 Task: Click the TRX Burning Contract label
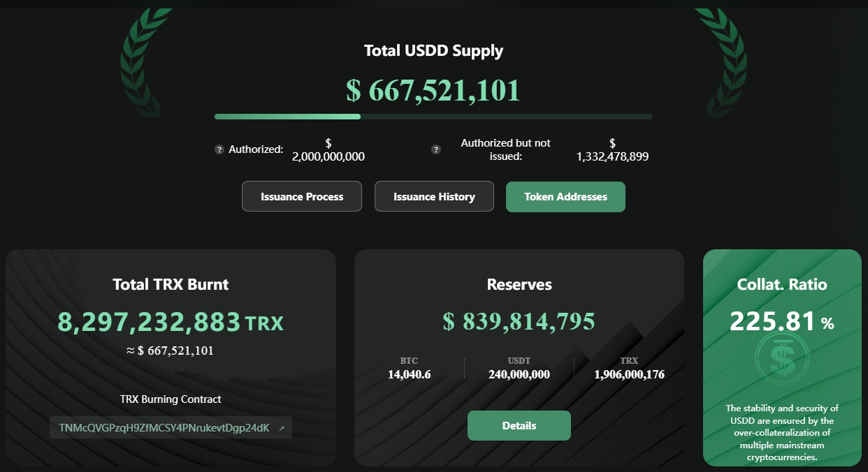point(171,399)
